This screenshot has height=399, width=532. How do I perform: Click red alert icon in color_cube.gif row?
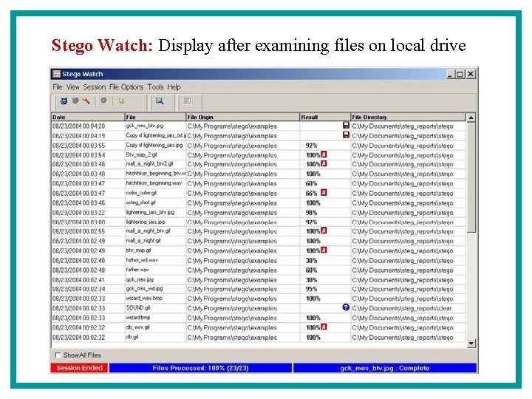(324, 193)
